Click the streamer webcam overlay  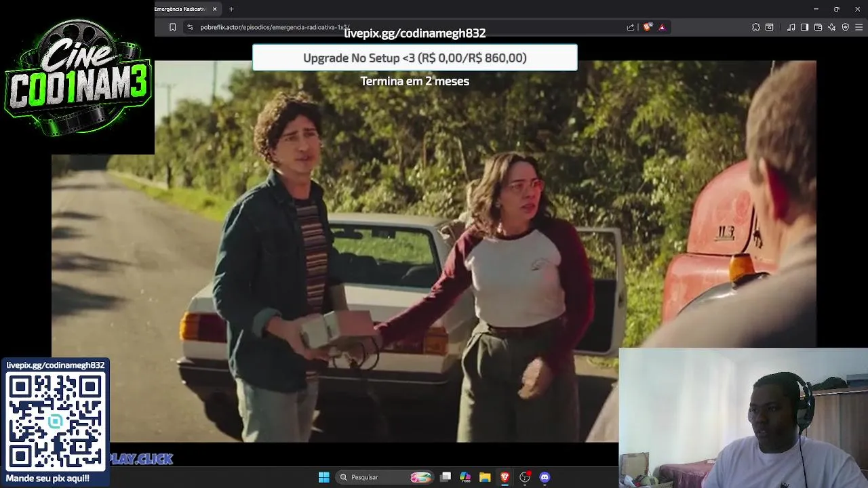point(743,418)
